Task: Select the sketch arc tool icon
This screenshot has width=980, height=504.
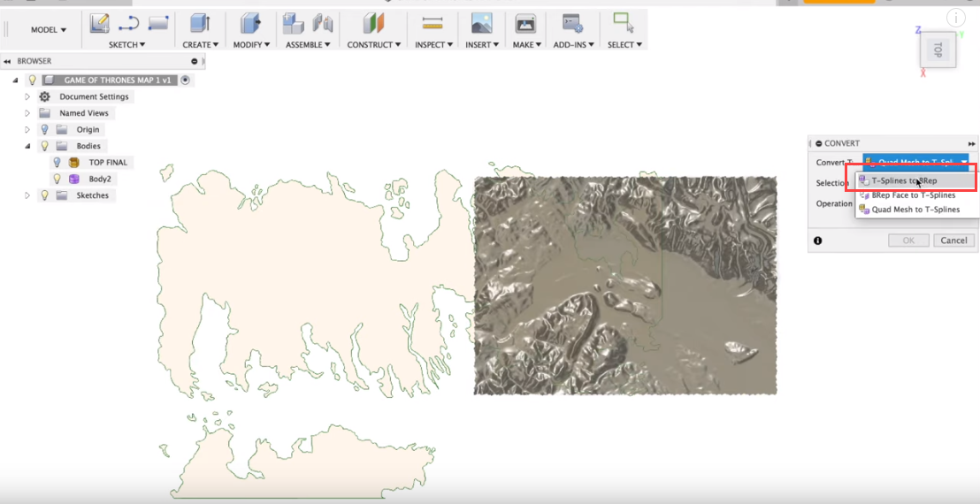Action: click(x=129, y=23)
